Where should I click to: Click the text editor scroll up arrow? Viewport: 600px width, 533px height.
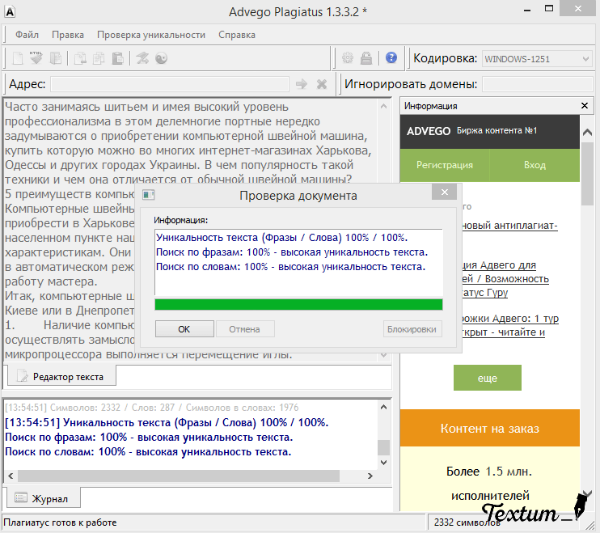[384, 106]
